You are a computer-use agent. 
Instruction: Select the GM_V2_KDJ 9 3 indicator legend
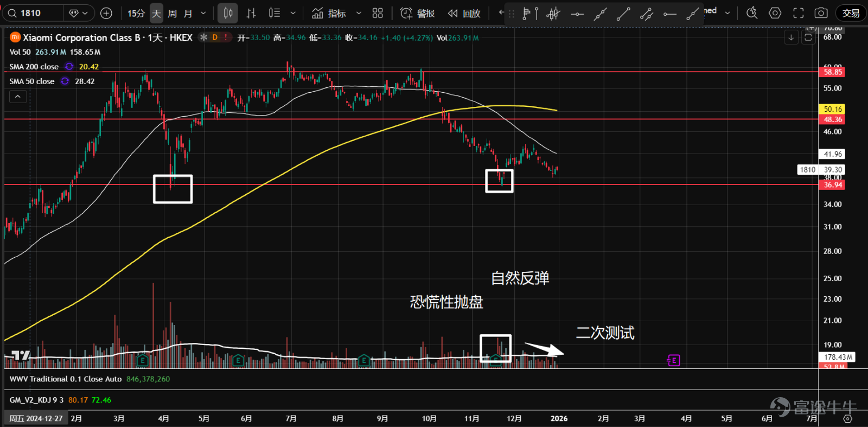[x=36, y=400]
